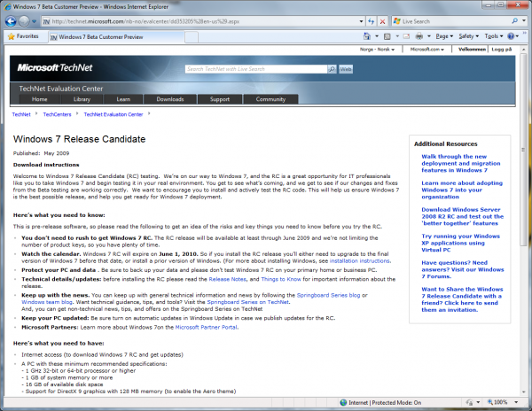Open the Things to Know link

pyautogui.click(x=281, y=279)
